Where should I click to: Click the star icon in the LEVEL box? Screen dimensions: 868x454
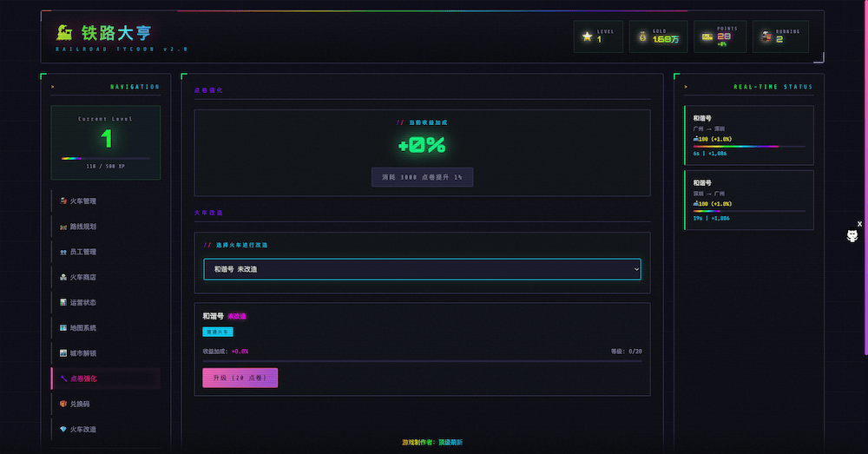(x=587, y=36)
